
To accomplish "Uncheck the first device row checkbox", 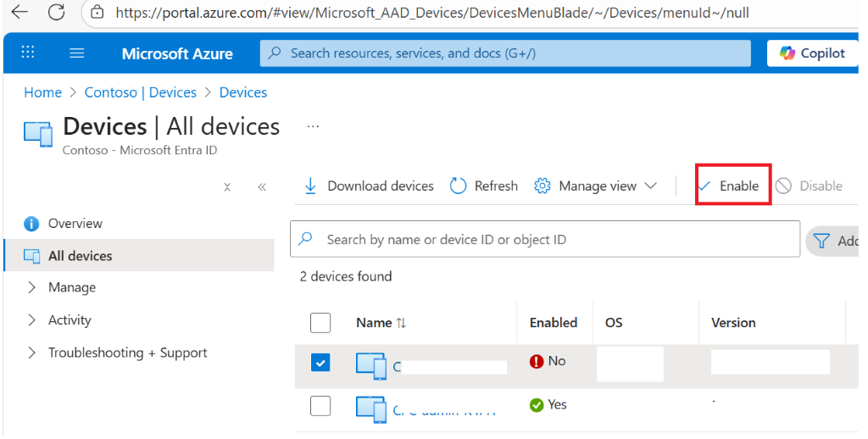I will (x=320, y=363).
